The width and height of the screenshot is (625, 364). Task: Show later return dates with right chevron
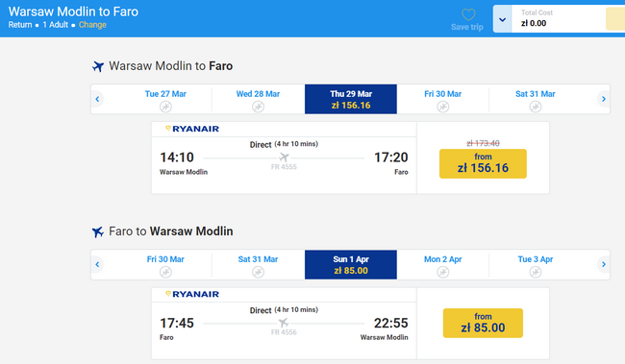tap(604, 264)
